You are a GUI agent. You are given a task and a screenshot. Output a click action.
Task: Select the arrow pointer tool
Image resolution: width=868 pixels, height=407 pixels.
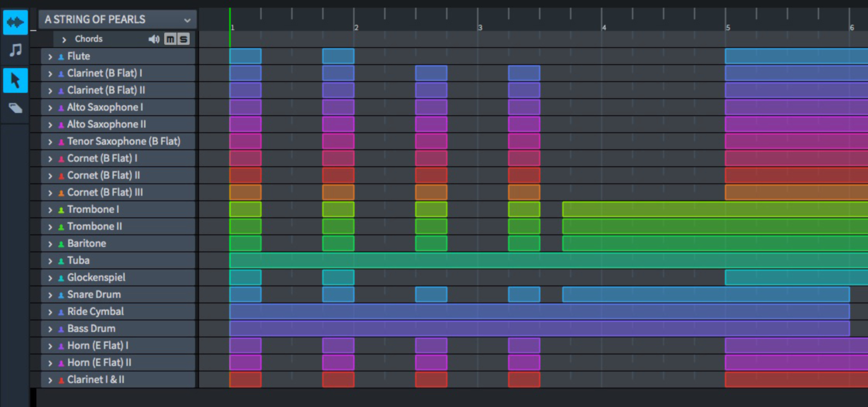click(15, 80)
